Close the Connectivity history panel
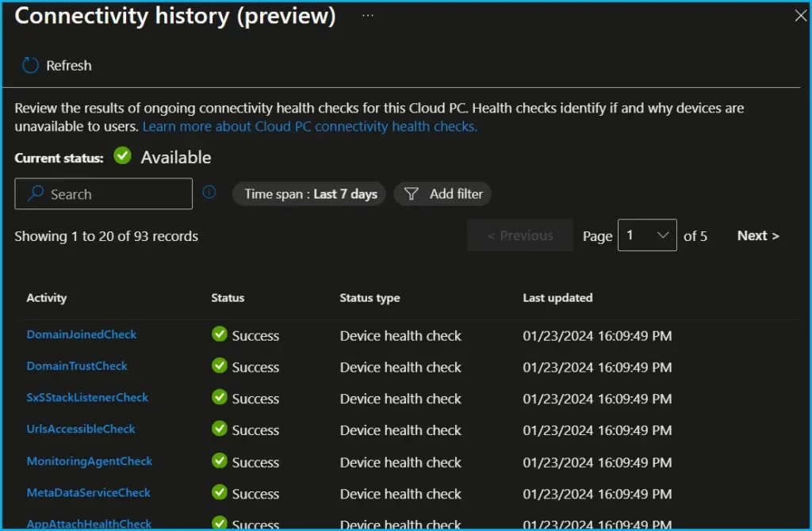The width and height of the screenshot is (812, 531). tap(801, 16)
